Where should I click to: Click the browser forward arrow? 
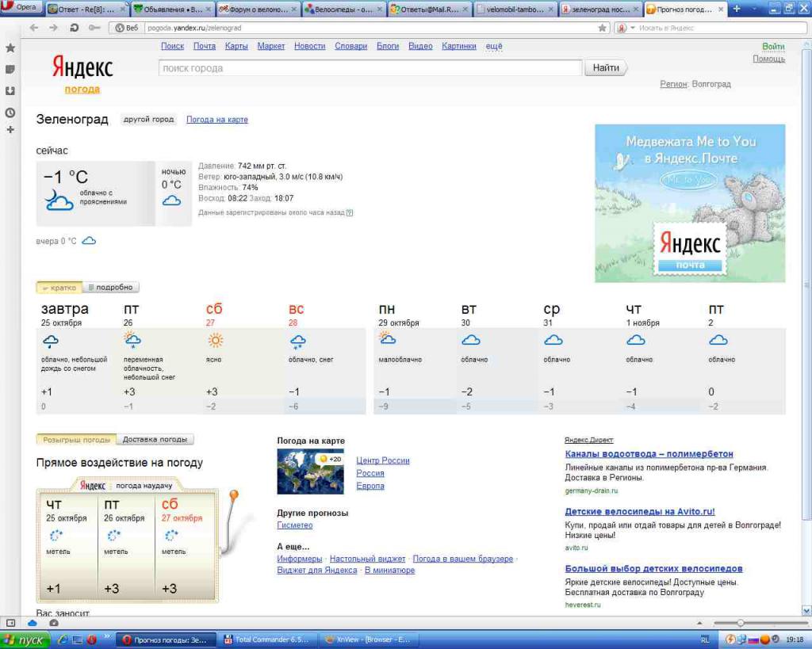coord(53,28)
